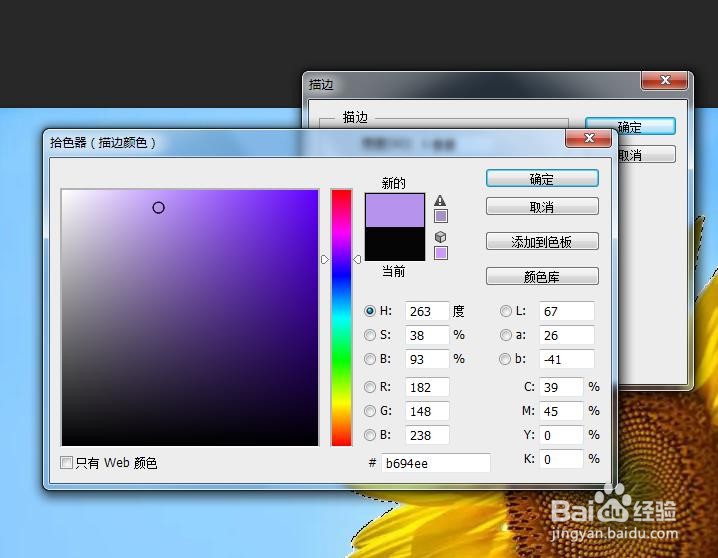
Task: Click the brightness field showing 93
Action: (x=427, y=359)
